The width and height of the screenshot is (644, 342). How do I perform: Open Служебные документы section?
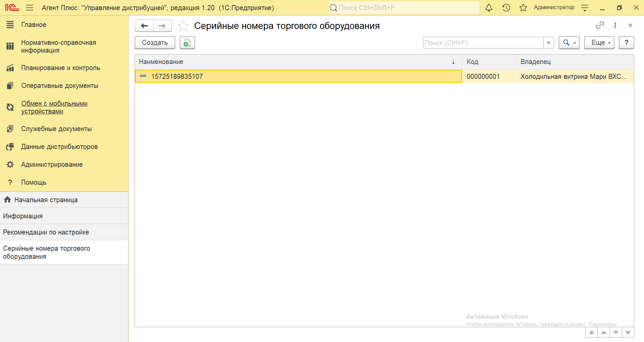pyautogui.click(x=64, y=129)
